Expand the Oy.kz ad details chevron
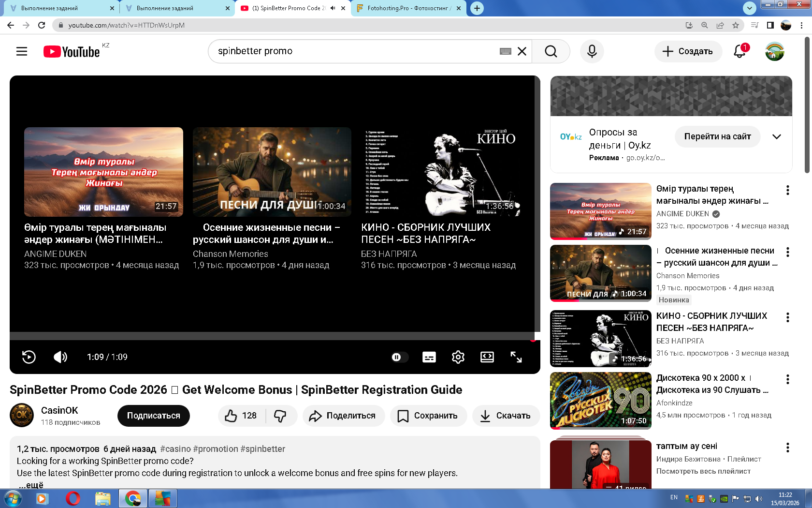The image size is (812, 508). tap(776, 136)
